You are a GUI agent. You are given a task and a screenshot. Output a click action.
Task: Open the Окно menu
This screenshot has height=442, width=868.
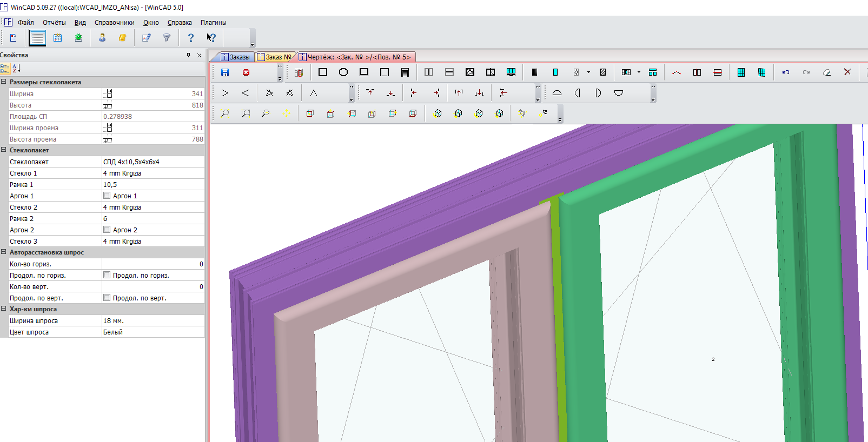click(x=151, y=23)
